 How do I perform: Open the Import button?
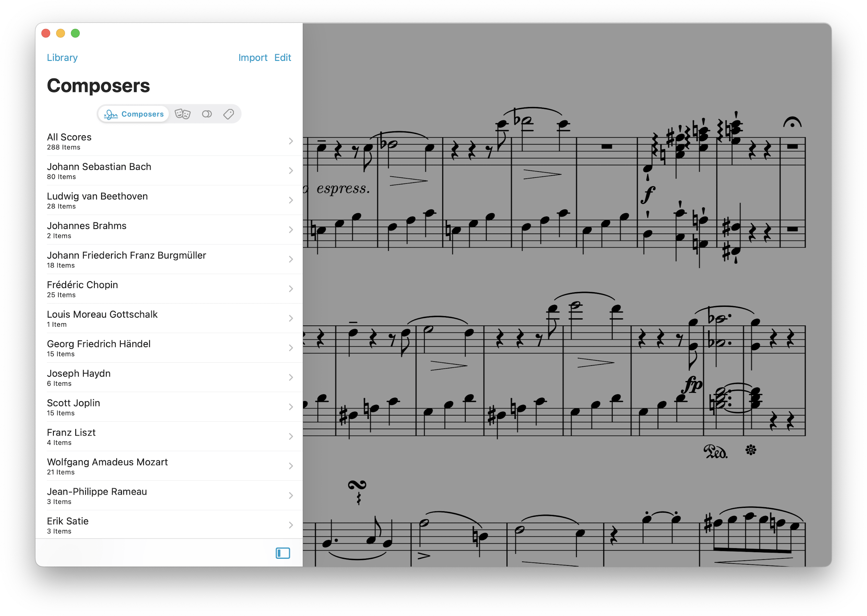(x=253, y=58)
